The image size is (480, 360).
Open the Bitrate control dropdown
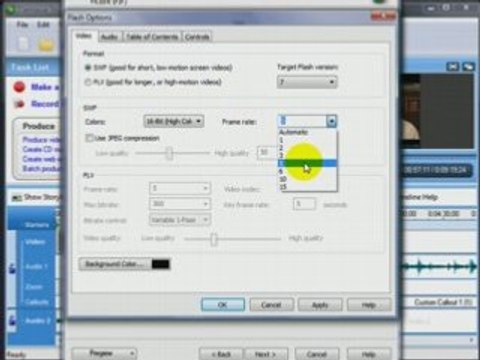180,220
